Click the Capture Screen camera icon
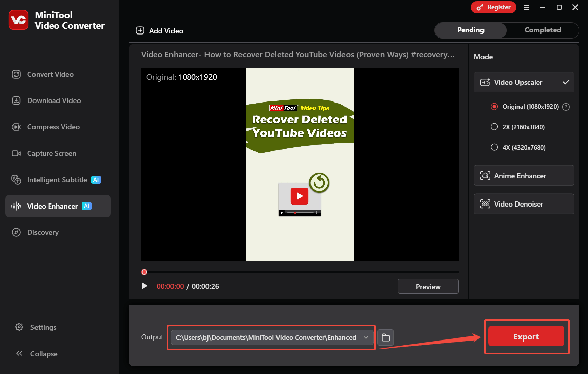Viewport: 588px width, 374px height. point(16,153)
